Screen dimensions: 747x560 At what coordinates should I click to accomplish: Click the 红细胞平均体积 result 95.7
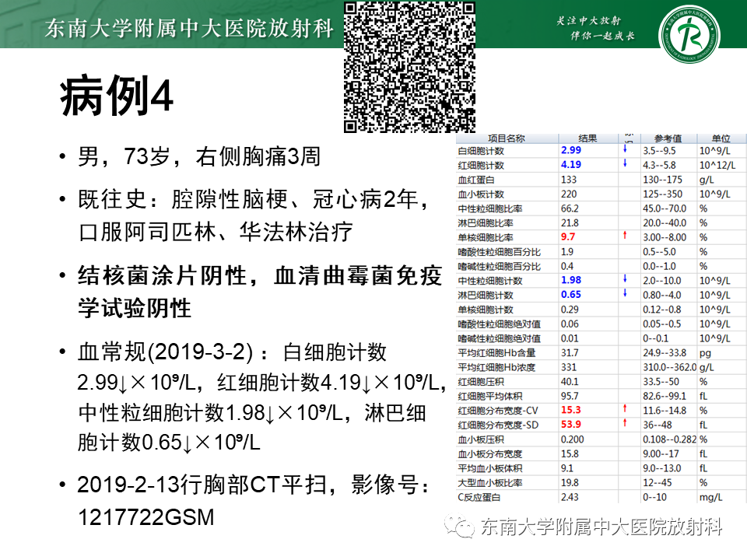(x=570, y=396)
